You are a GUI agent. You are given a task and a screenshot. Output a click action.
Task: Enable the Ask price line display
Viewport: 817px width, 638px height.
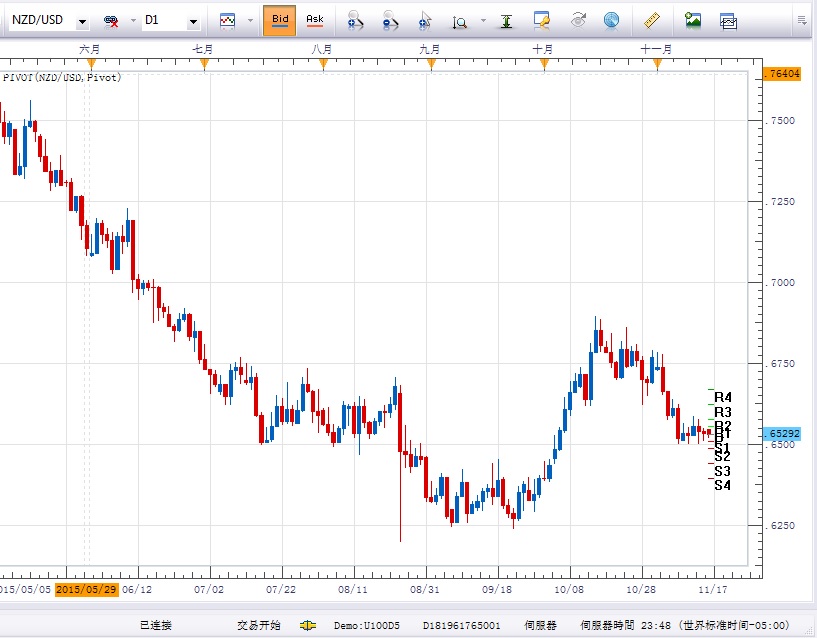[x=316, y=19]
